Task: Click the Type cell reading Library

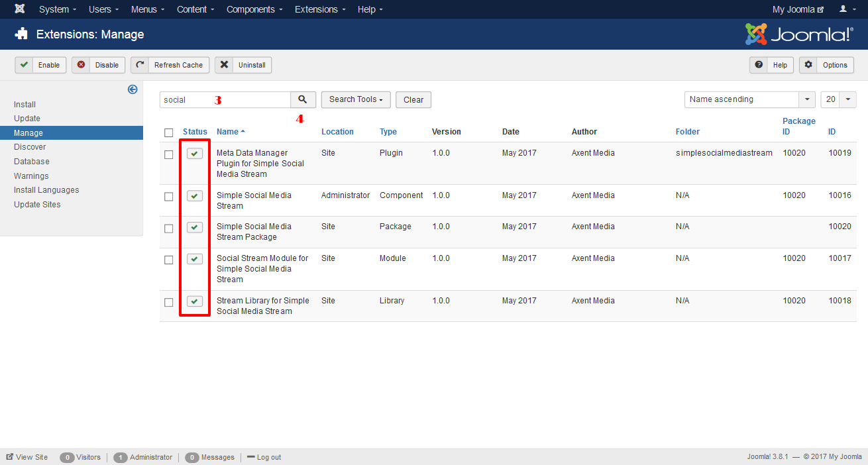Action: [x=392, y=301]
